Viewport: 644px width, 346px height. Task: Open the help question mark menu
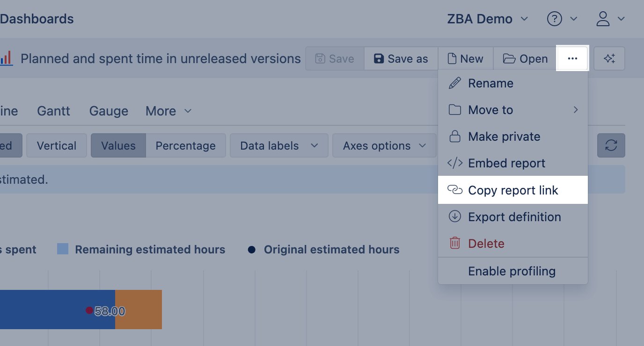[x=555, y=19]
